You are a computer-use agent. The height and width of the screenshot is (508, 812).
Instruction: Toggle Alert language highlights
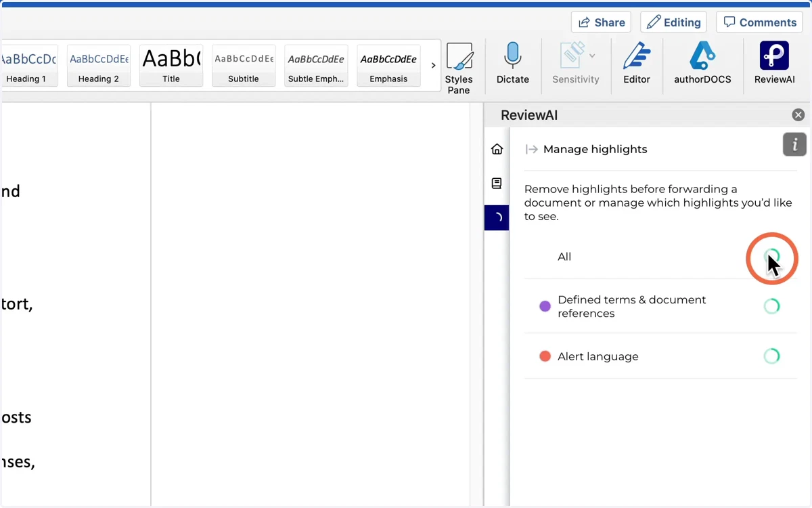[x=771, y=356]
